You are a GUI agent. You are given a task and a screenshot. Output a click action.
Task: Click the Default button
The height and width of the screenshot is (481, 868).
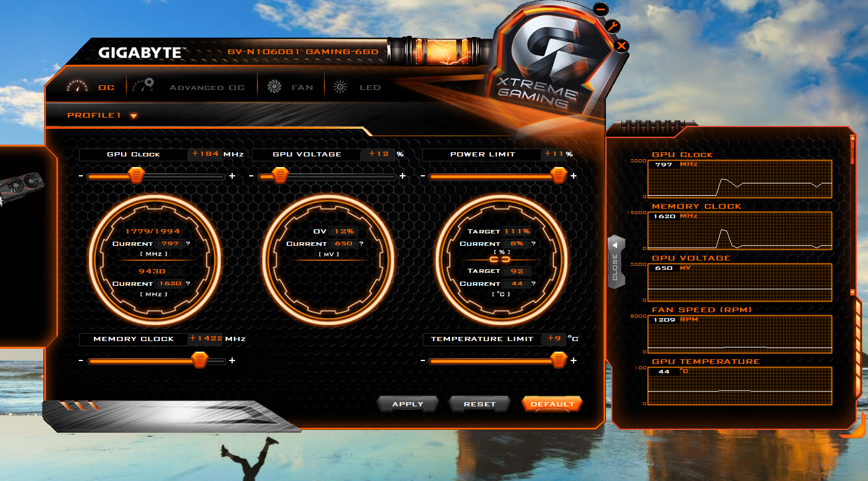coord(552,404)
